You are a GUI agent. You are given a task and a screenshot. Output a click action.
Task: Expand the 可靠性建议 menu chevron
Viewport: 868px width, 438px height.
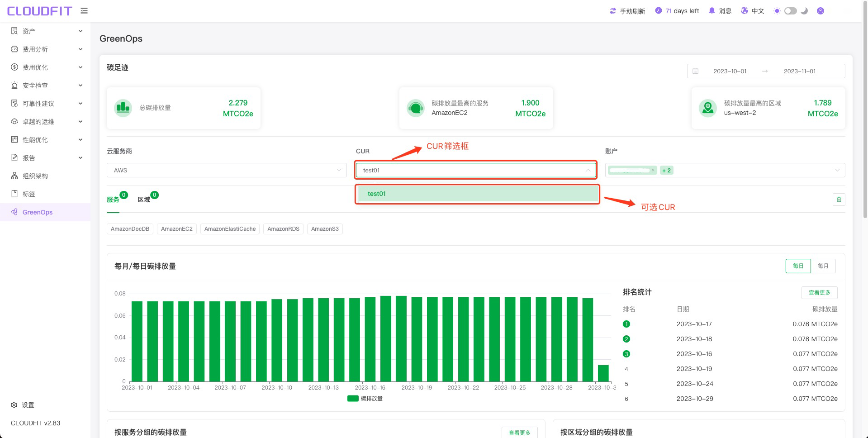[x=81, y=103]
